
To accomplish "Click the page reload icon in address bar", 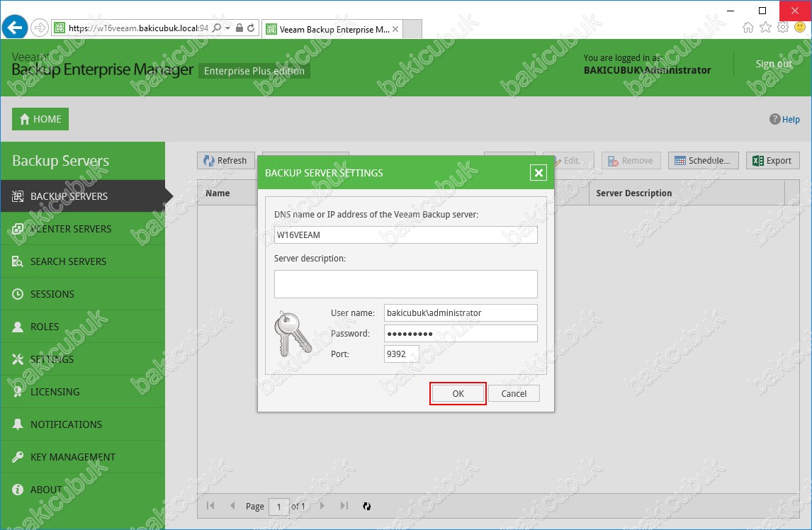I will tap(251, 28).
